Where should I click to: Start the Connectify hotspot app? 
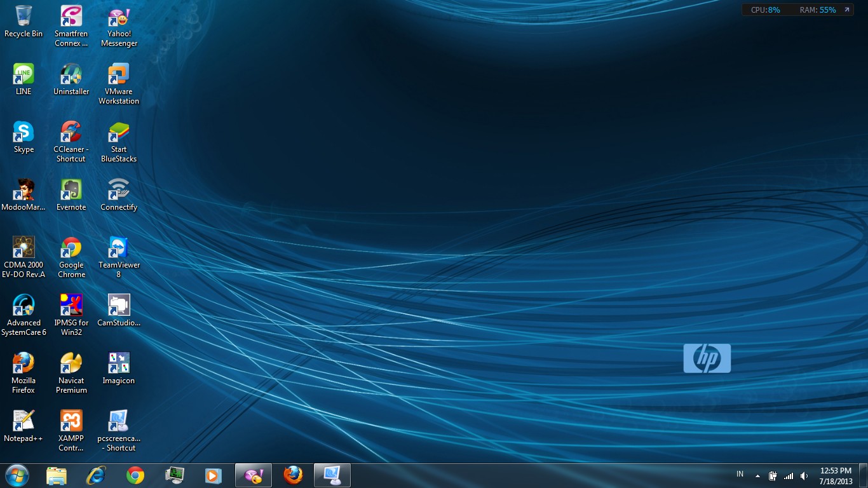(118, 190)
